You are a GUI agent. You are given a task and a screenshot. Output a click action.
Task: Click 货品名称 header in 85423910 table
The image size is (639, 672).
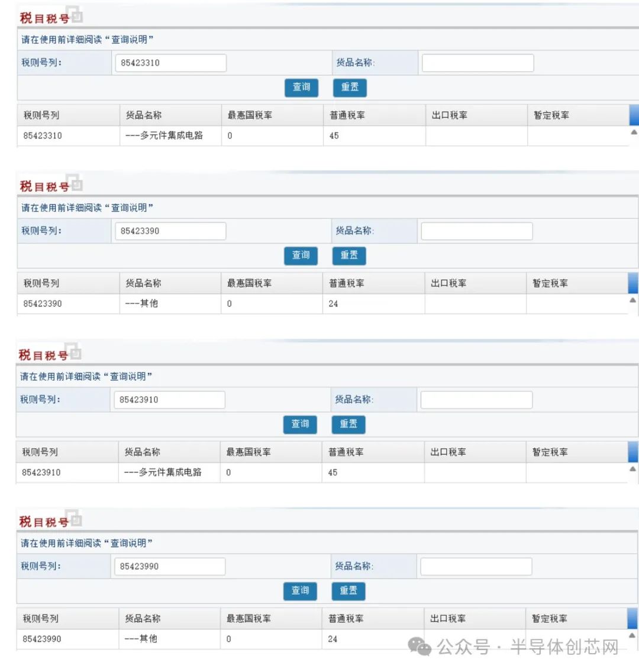point(142,452)
